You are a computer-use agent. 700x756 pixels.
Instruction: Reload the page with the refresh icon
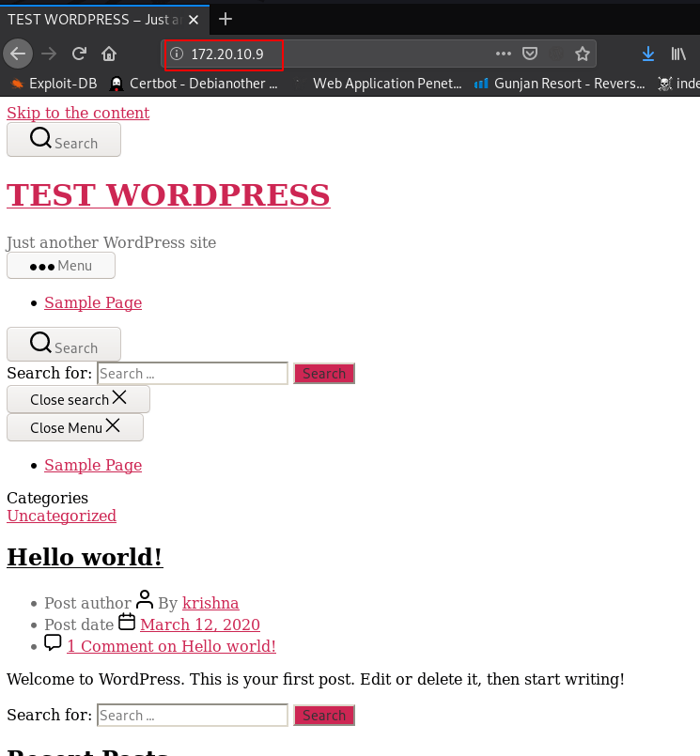point(79,54)
